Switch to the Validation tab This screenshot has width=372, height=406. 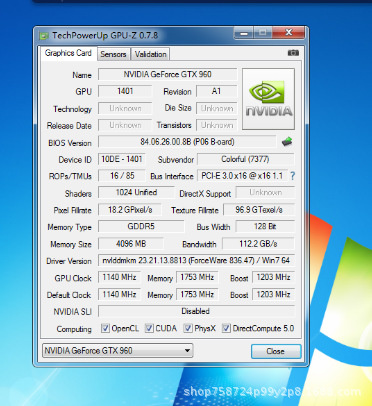click(150, 54)
